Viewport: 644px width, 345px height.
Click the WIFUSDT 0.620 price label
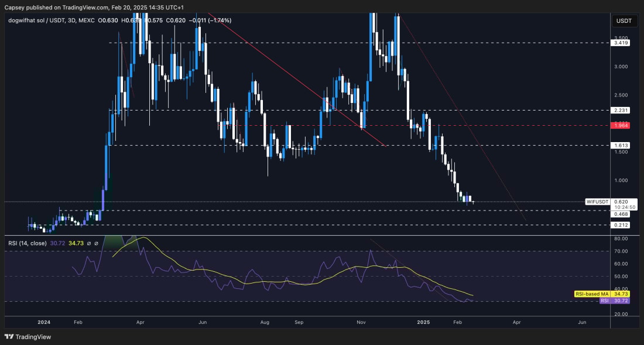coord(608,201)
